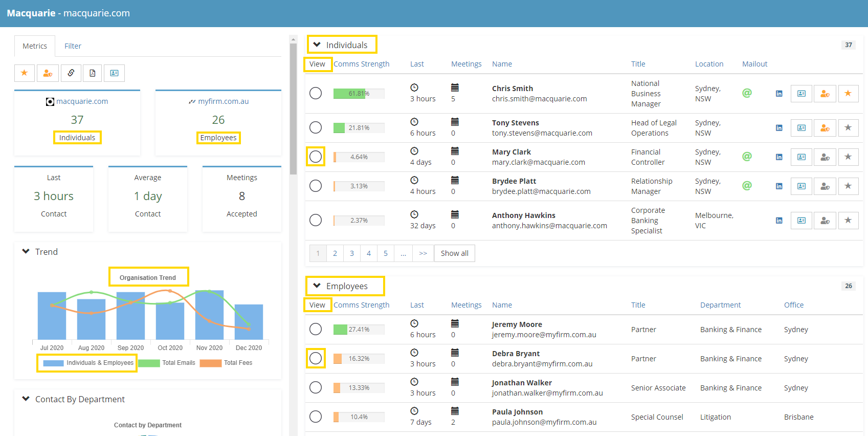
Task: Click the next pages >> pagination button
Action: 423,253
